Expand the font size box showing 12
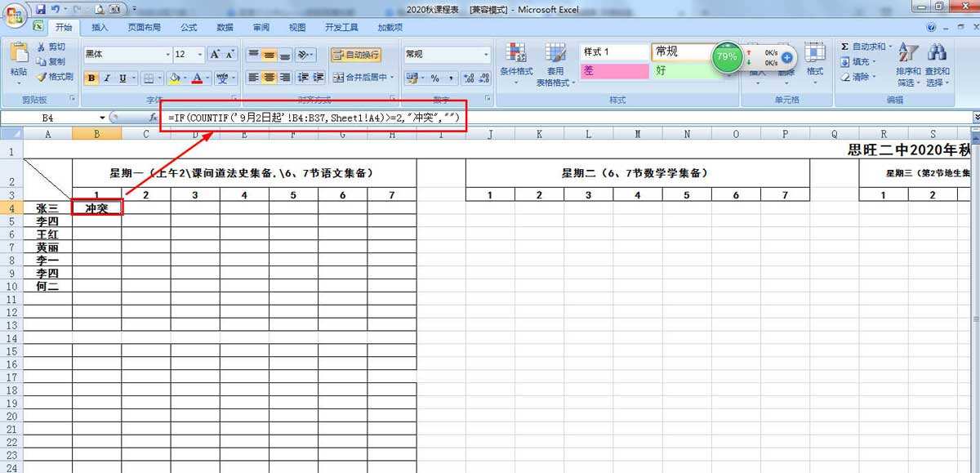The image size is (980, 473). (199, 55)
